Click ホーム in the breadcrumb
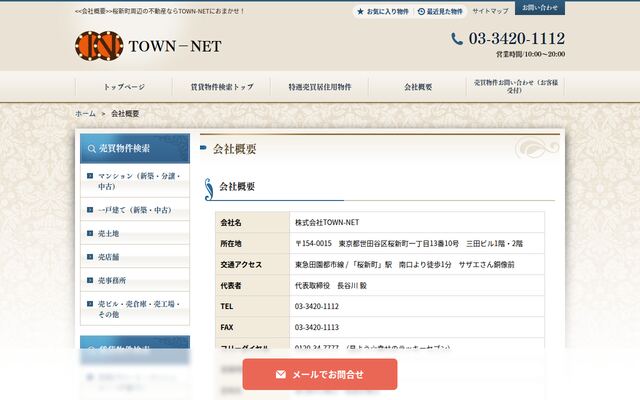This screenshot has height=400, width=640. [85, 113]
